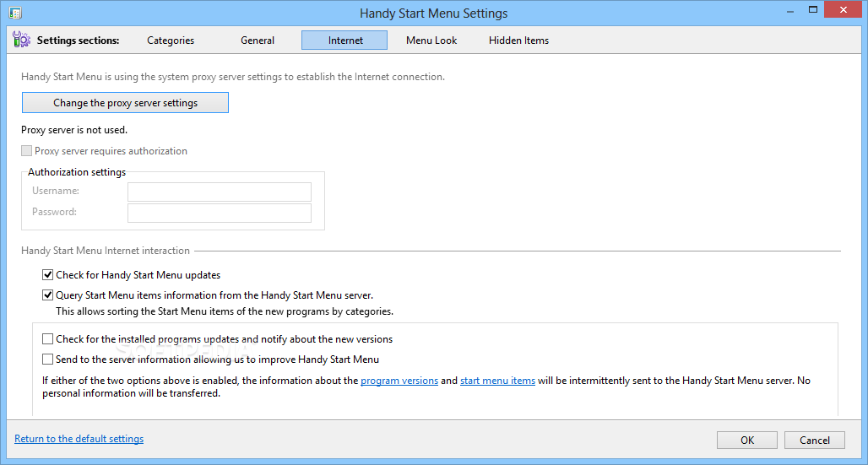
Task: Click the 'Username:' label
Action: tap(56, 191)
